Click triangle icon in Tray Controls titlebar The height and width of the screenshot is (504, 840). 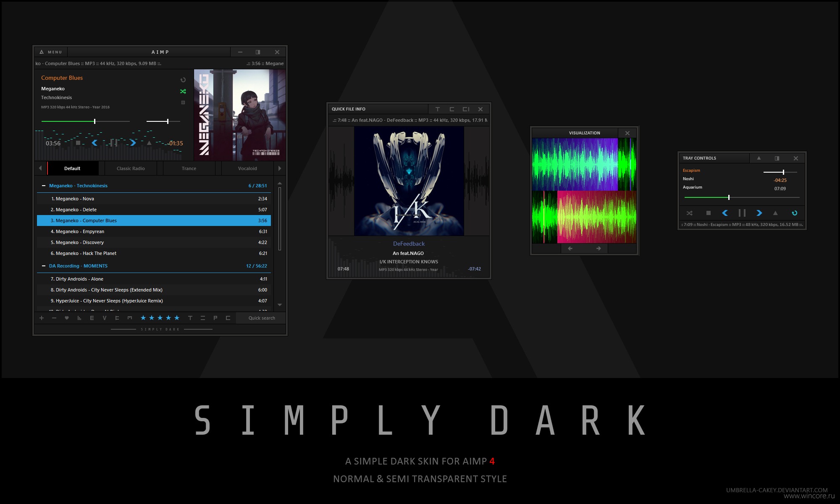click(x=759, y=158)
